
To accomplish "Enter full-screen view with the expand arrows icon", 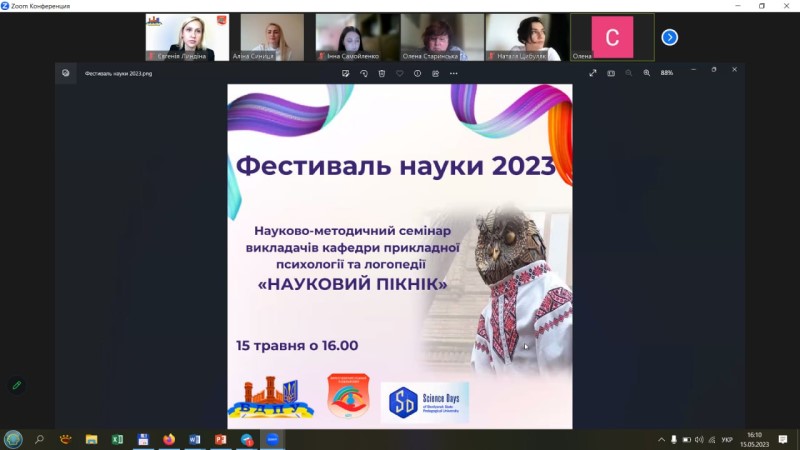I will pyautogui.click(x=592, y=73).
